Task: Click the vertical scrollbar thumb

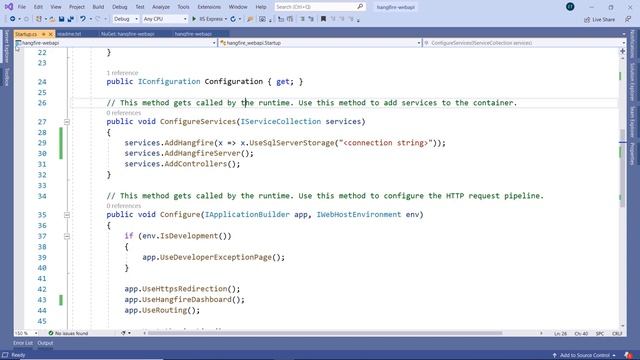Action: (x=622, y=169)
